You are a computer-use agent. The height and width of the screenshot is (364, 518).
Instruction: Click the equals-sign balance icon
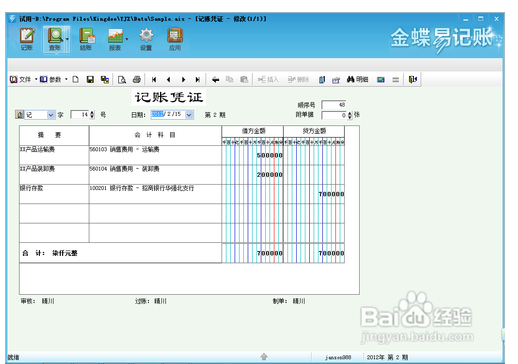click(x=395, y=80)
